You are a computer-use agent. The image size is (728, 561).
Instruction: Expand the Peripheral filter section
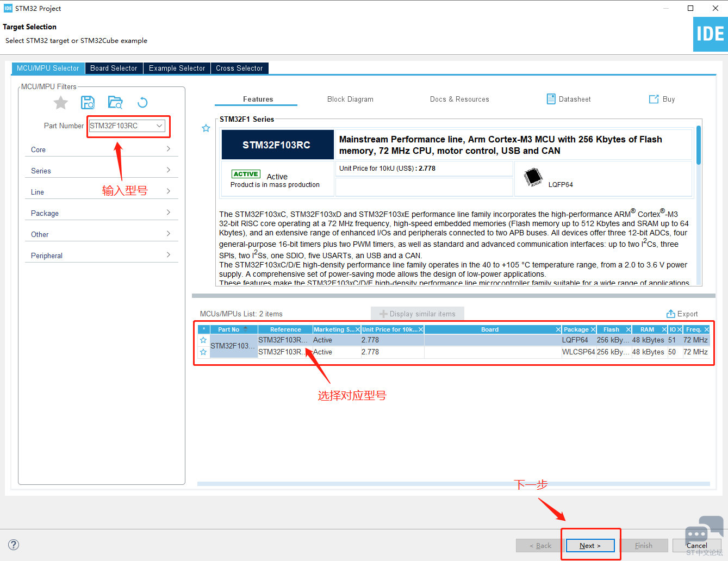click(101, 255)
